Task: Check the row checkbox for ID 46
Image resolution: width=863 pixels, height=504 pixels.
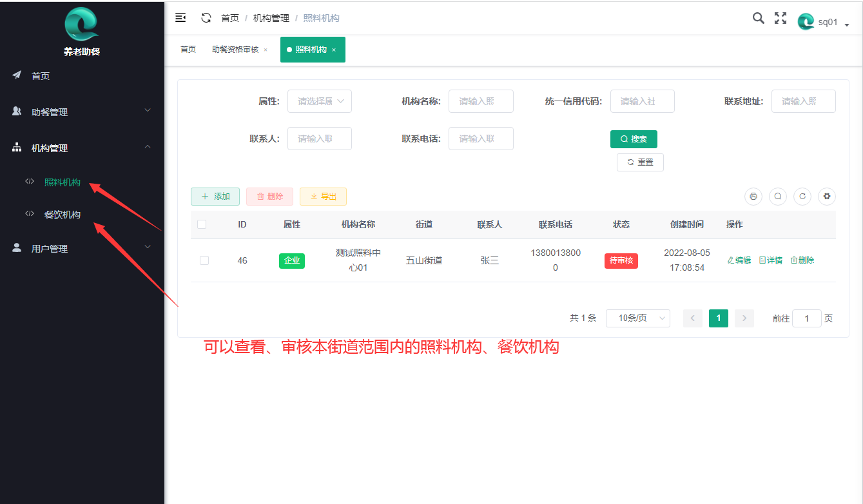Action: click(204, 260)
